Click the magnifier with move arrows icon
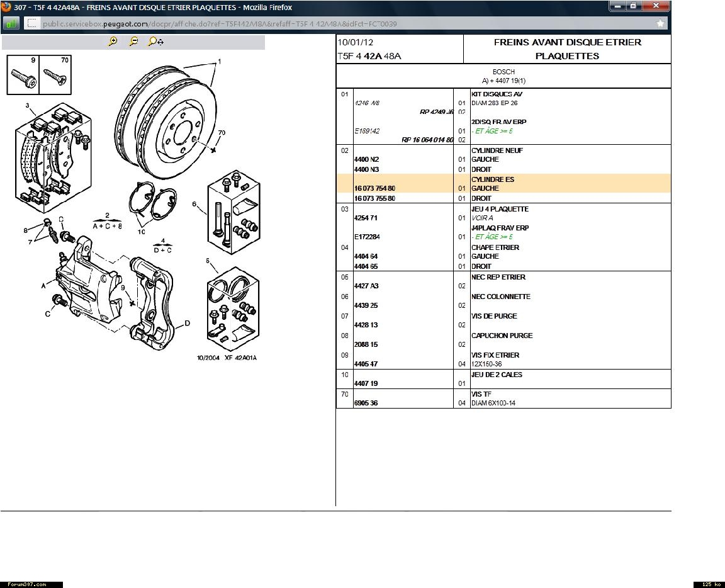This screenshot has width=725, height=588. pos(155,42)
